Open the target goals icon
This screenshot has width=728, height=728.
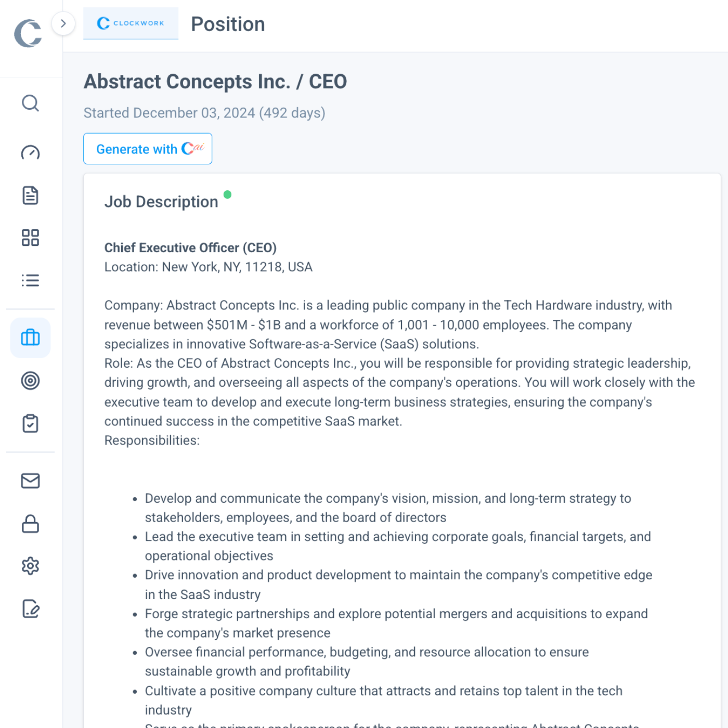pyautogui.click(x=30, y=381)
